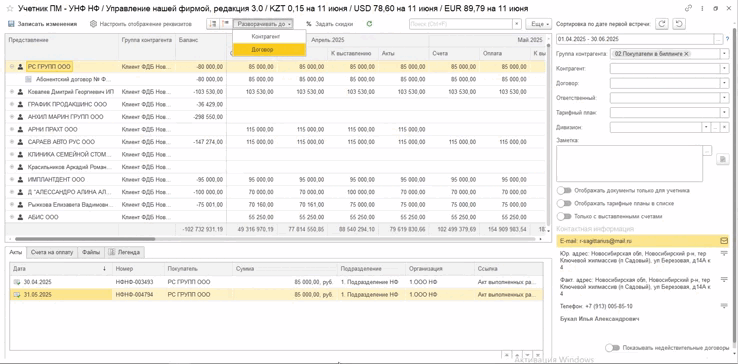The height and width of the screenshot is (364, 738).
Task: Enable Отображать документы только для учетчика switch
Action: click(x=563, y=191)
